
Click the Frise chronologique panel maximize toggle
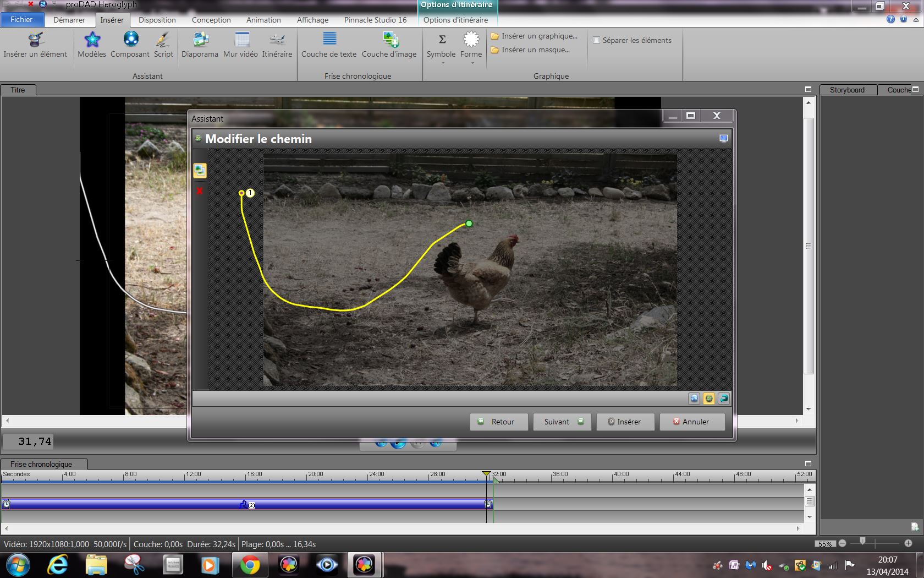pyautogui.click(x=808, y=464)
